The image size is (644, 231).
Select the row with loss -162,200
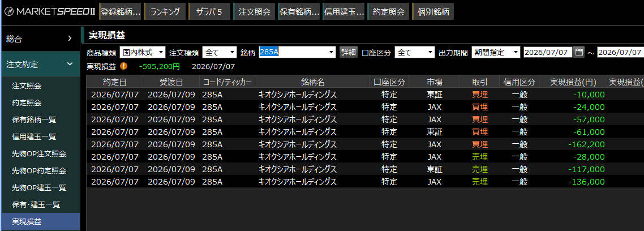pos(365,144)
